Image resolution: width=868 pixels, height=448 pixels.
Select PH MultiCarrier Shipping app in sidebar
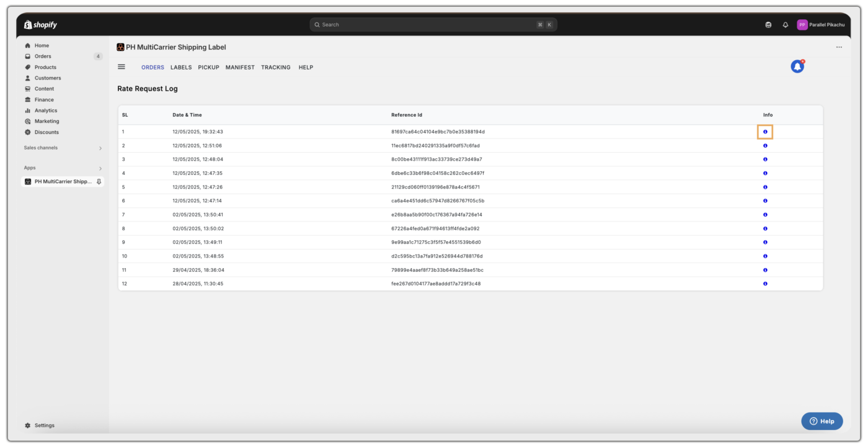62,182
